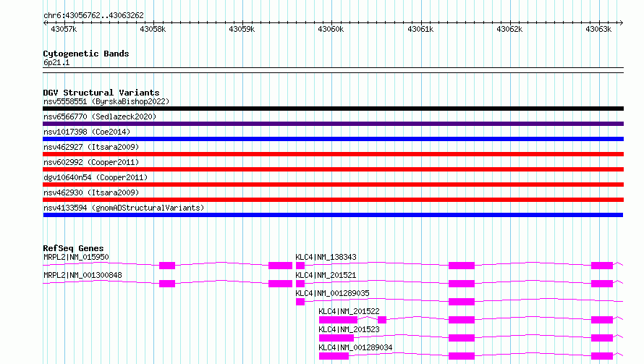Click the RefSeq Genes track title
The height and width of the screenshot is (364, 644).
(x=73, y=248)
